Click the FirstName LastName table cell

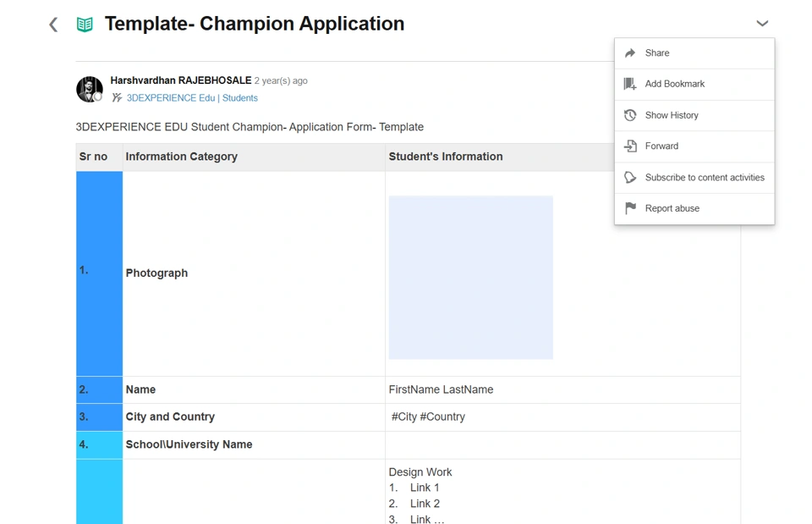point(441,389)
